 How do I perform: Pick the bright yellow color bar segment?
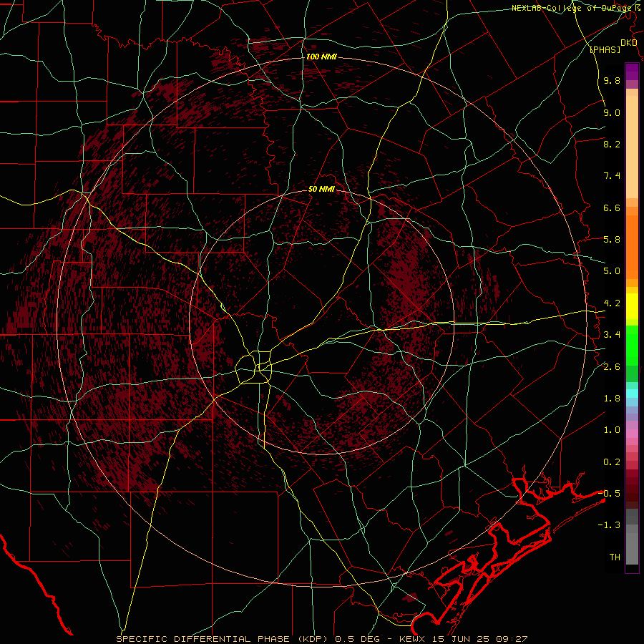(x=632, y=306)
